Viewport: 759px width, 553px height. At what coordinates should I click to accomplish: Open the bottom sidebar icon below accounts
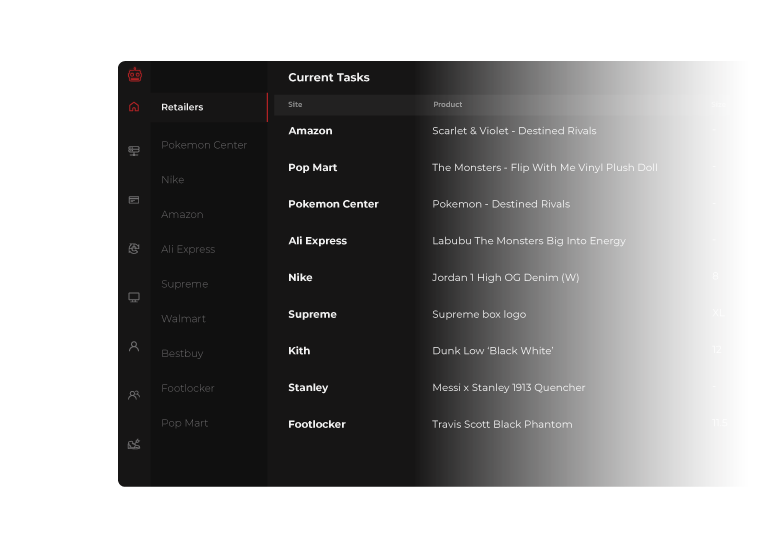[x=134, y=444]
